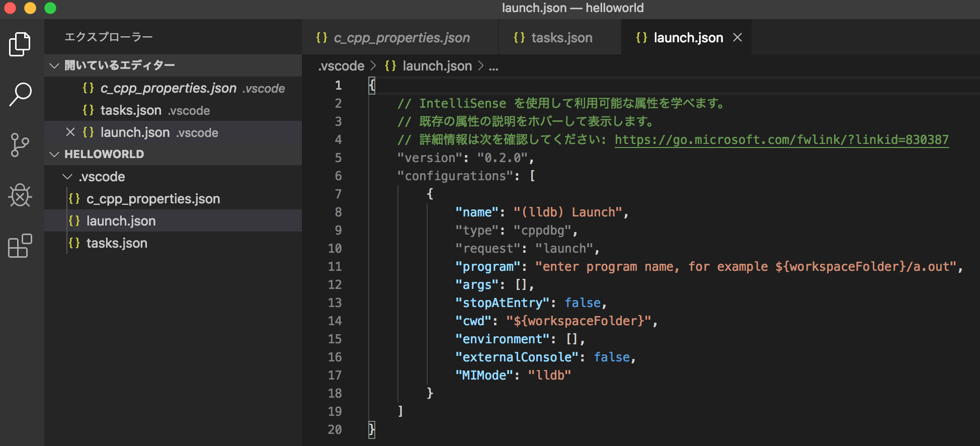Viewport: 980px width, 446px height.
Task: Click the エクスプローラー panel title
Action: 109,37
